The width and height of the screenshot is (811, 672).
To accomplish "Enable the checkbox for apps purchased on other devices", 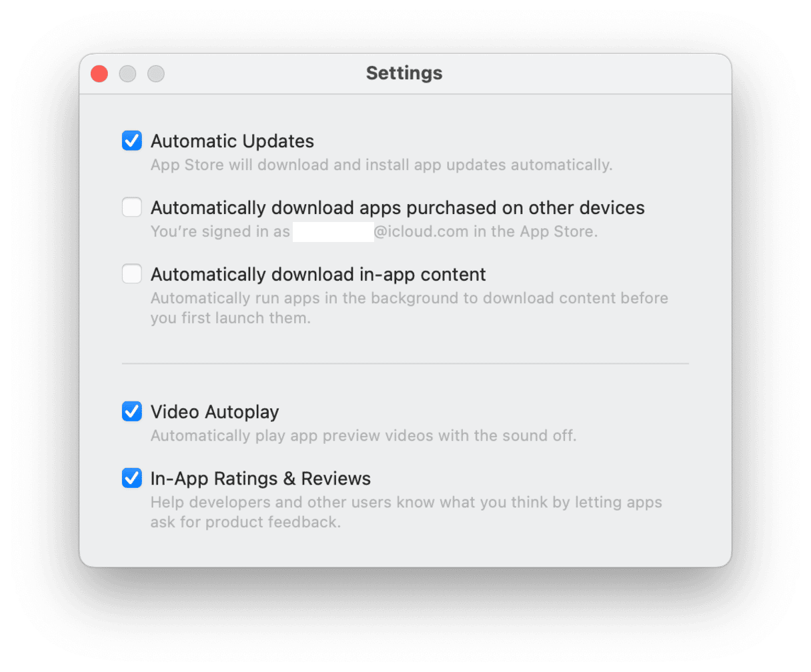I will pos(132,207).
